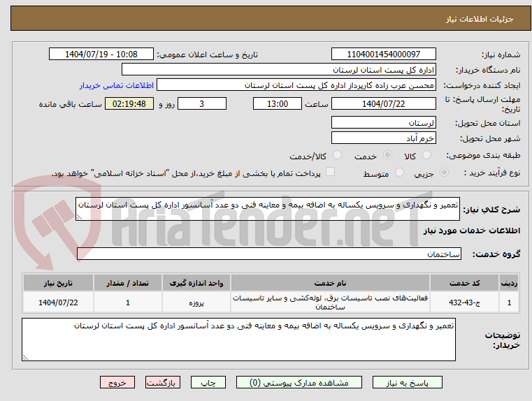The width and height of the screenshot is (532, 401).
Task: Click the ایجاد کننده درخواست field
Action: [x=296, y=85]
